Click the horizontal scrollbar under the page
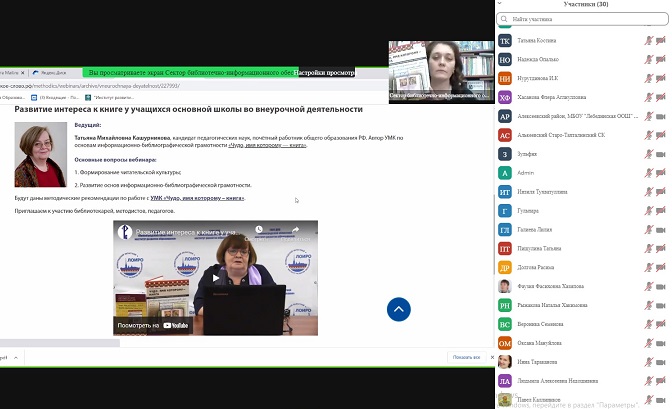Screen dimensions: 672x409 pyautogui.click(x=60, y=343)
